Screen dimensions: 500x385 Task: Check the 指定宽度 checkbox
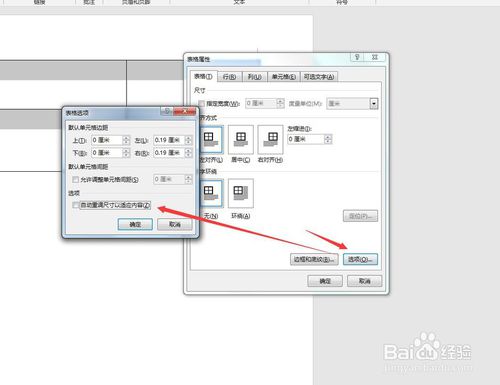click(x=201, y=104)
